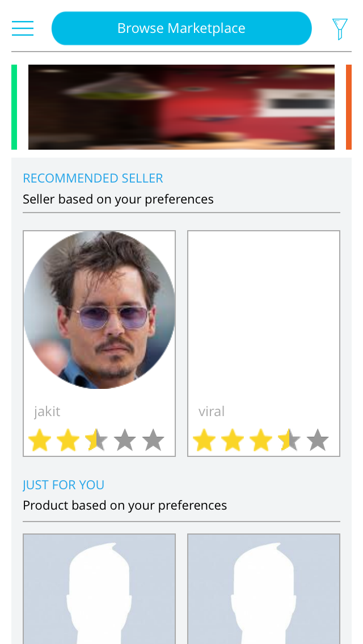Click the orange strip beside the banner
The height and width of the screenshot is (644, 363).
[349, 107]
